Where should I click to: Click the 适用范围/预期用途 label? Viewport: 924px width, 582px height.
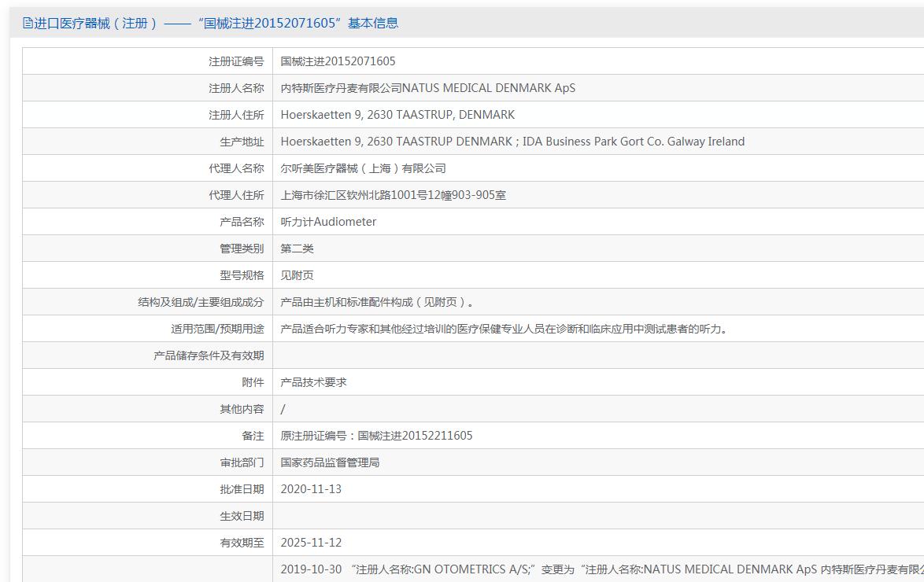click(217, 329)
